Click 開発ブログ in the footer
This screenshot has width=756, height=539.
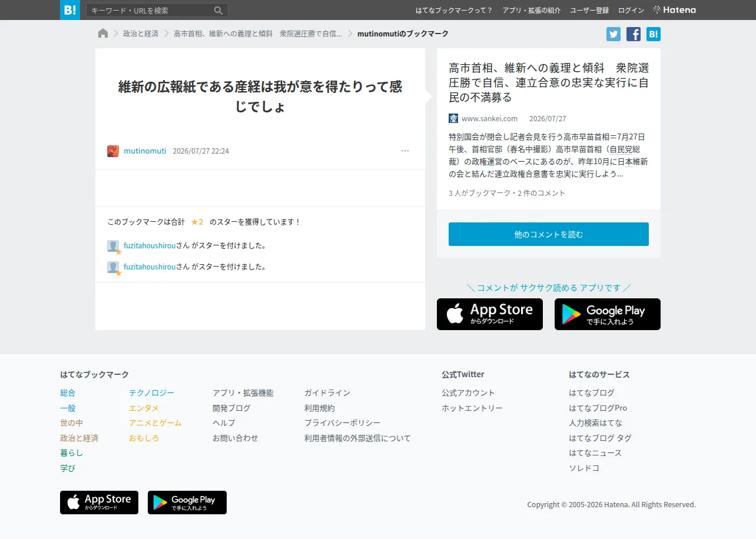coord(231,408)
